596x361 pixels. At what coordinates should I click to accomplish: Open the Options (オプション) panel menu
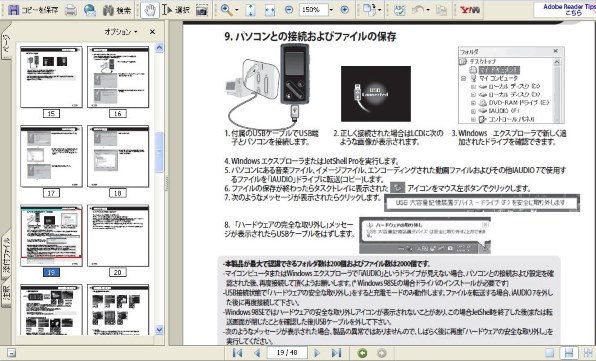point(120,32)
